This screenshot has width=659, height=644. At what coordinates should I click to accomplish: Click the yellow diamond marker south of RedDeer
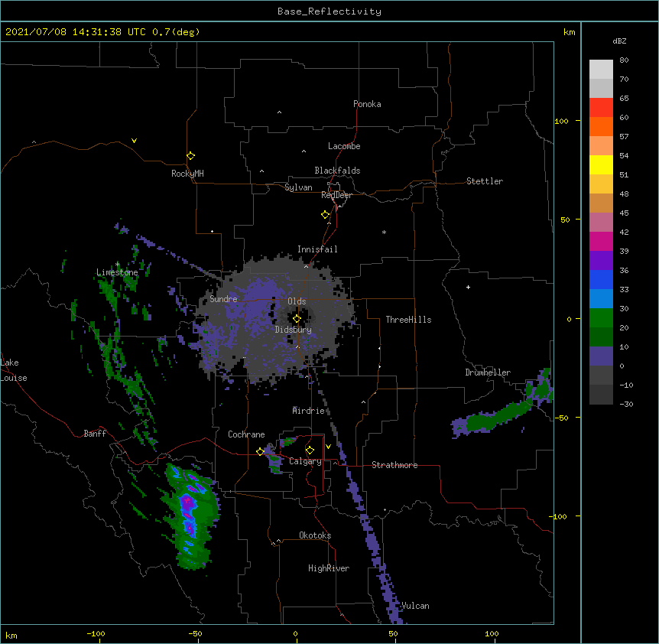[326, 215]
